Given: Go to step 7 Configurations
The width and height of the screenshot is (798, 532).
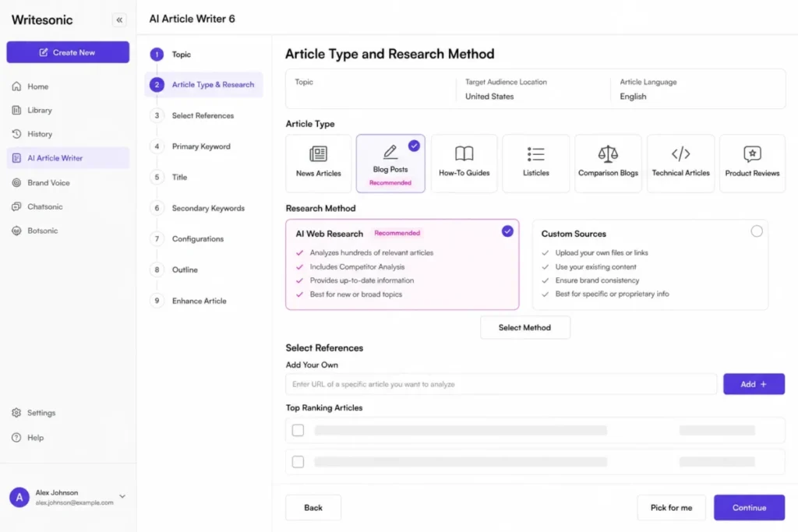Looking at the screenshot, I should [187, 238].
